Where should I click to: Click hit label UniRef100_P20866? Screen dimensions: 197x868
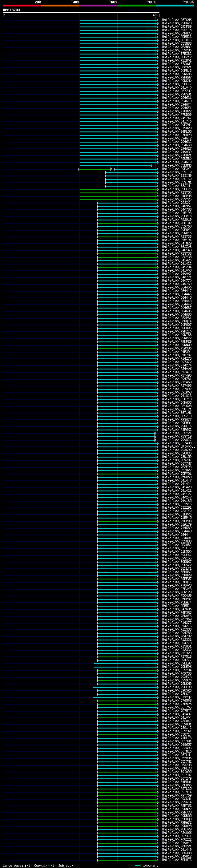[x=177, y=833]
